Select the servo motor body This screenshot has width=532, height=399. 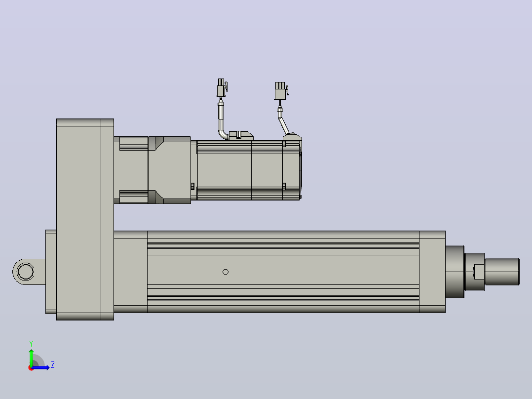[x=248, y=170]
